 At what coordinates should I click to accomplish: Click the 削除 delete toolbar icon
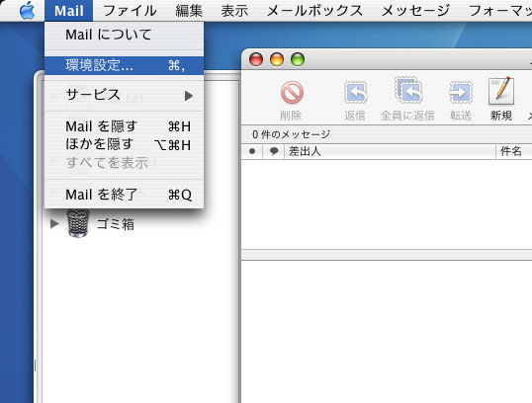click(x=292, y=92)
